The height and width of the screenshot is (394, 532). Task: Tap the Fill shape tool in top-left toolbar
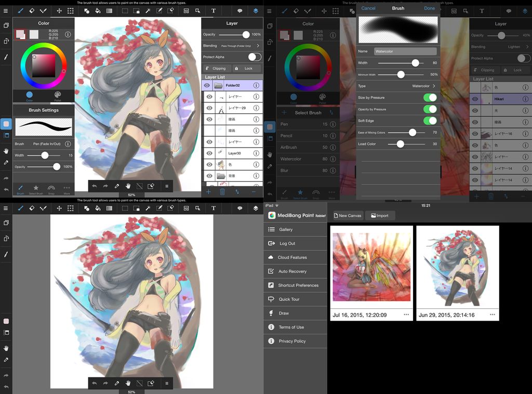(87, 11)
